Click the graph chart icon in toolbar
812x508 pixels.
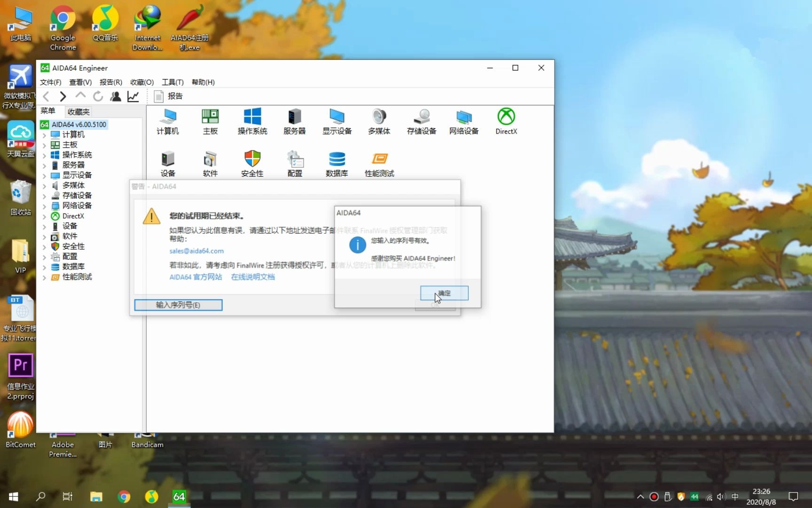click(x=133, y=96)
